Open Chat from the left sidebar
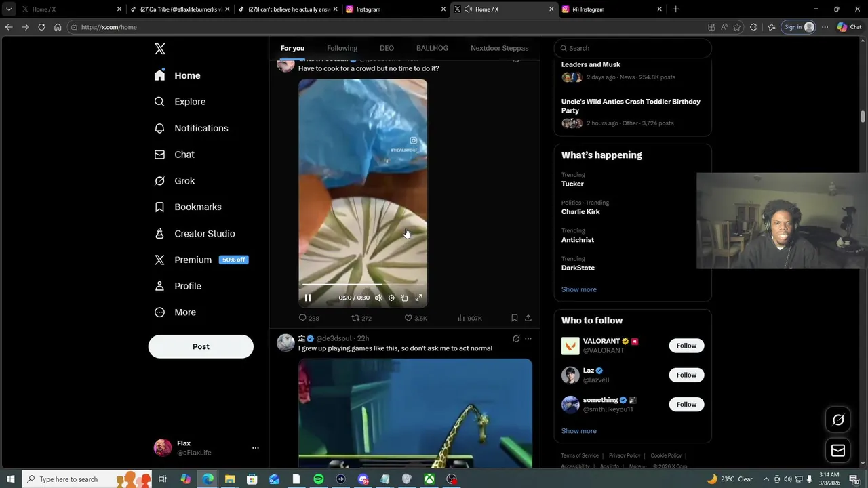This screenshot has height=488, width=868. (x=174, y=155)
